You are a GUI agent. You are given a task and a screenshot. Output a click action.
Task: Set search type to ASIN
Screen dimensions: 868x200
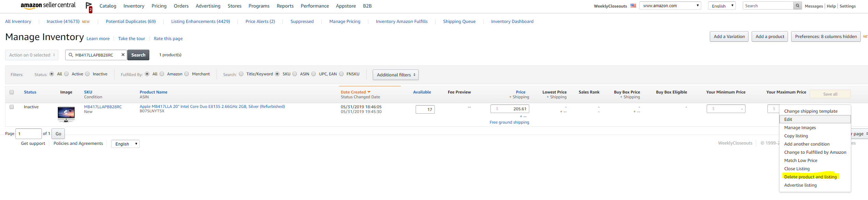point(295,74)
